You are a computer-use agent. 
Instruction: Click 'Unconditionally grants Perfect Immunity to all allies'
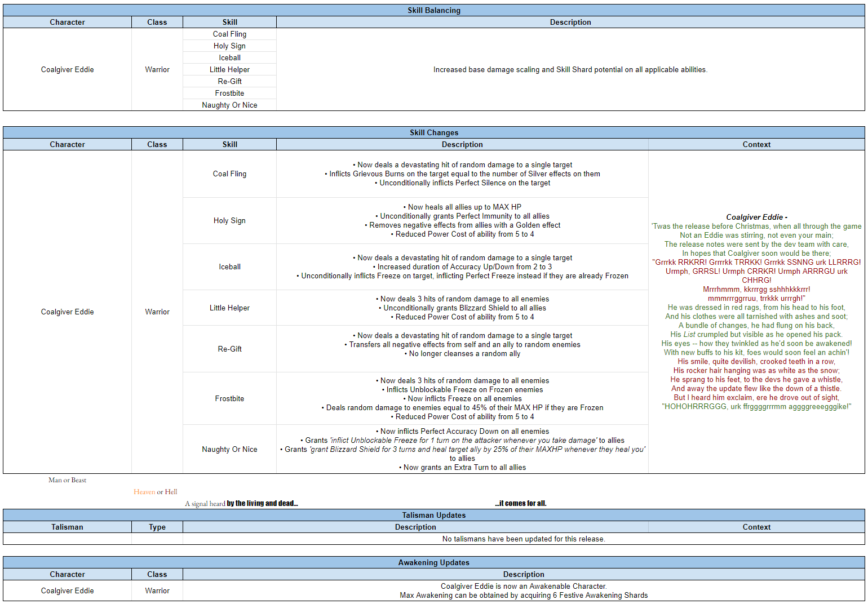[462, 216]
